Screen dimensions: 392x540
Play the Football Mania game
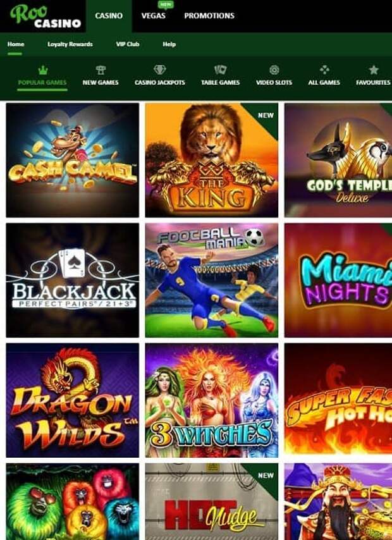pyautogui.click(x=212, y=280)
